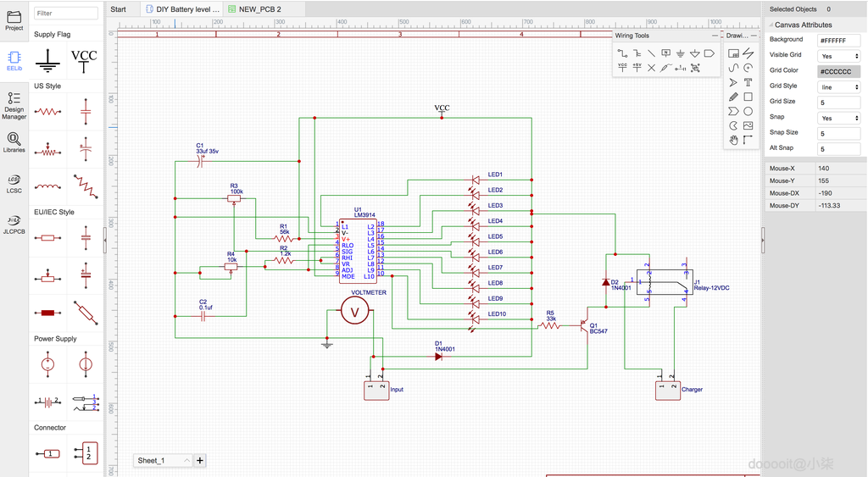The width and height of the screenshot is (868, 477).
Task: Select the Image insert drawing tool
Action: pyautogui.click(x=748, y=125)
